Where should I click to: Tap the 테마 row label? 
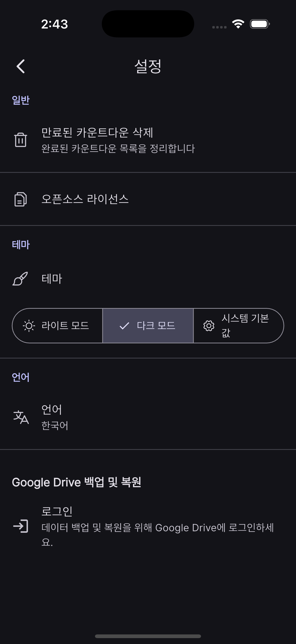(x=52, y=279)
